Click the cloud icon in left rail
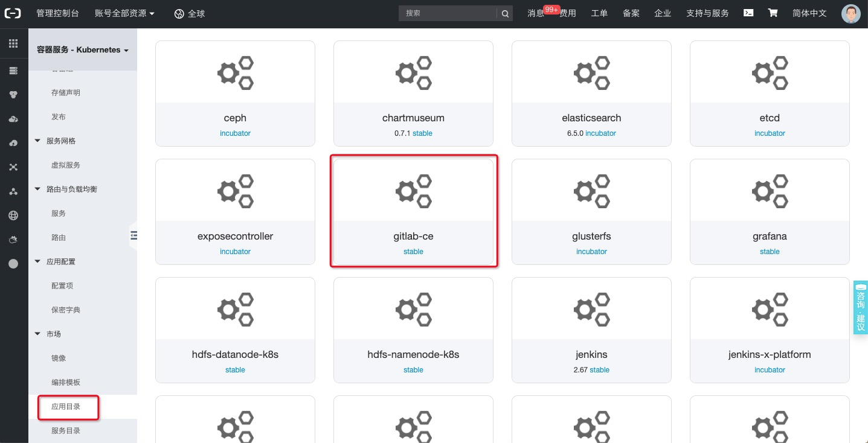Screen dimensions: 868x443 (x=13, y=119)
